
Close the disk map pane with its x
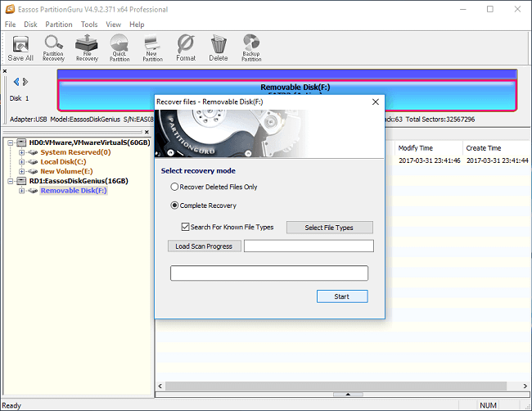pyautogui.click(x=5, y=71)
